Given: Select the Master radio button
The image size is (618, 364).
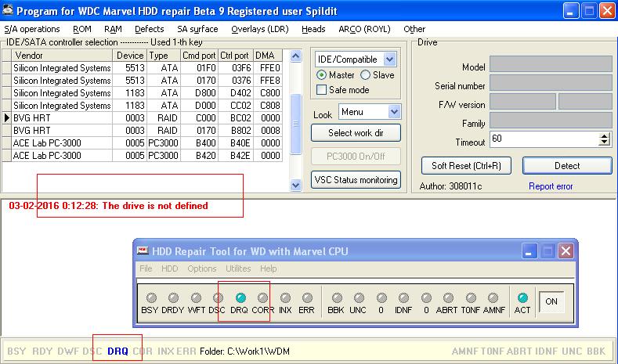Looking at the screenshot, I should pos(322,75).
